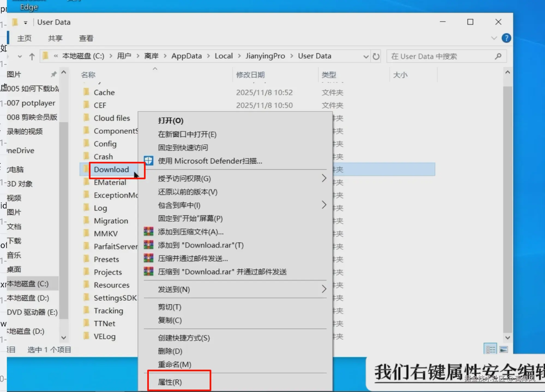Click the Microsoft Defender shield icon
Viewport: 545px width, 392px height.
(x=149, y=161)
